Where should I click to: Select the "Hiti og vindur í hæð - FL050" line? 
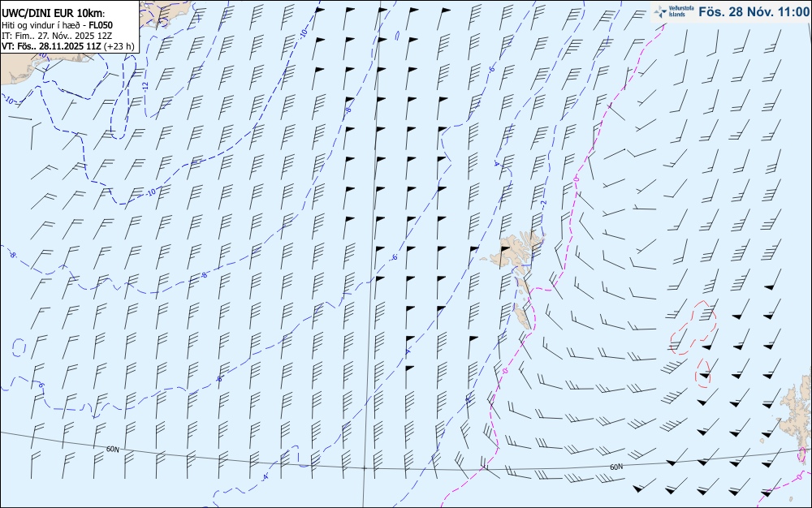pos(57,25)
